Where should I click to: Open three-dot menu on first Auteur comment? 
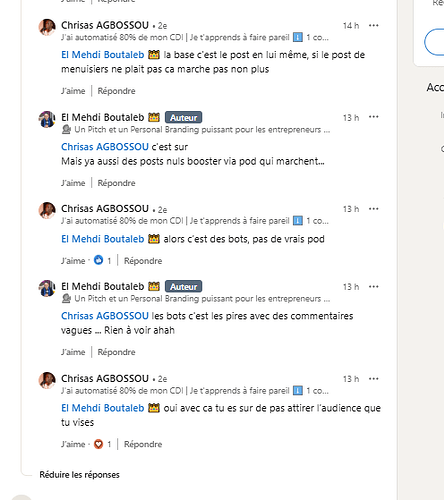point(374,117)
